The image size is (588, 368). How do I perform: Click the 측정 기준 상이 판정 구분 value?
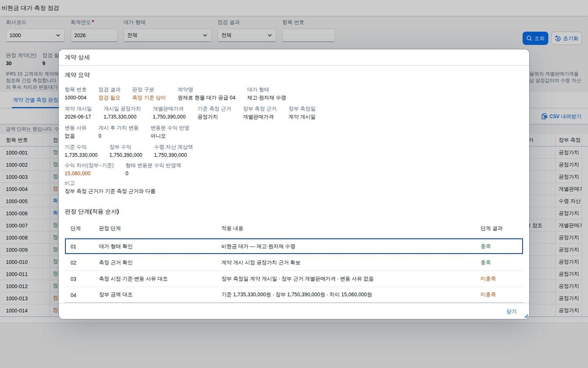[x=149, y=98]
